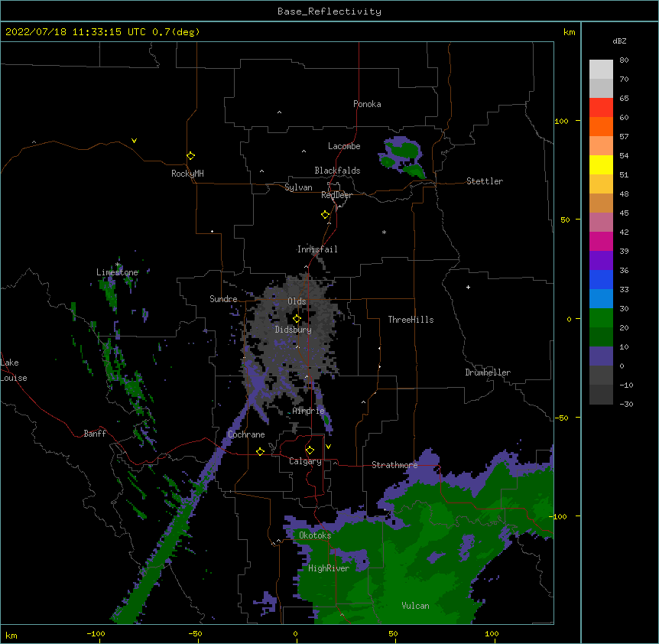The height and width of the screenshot is (644, 659).
Task: Click the RockyMH label
Action: click(187, 174)
